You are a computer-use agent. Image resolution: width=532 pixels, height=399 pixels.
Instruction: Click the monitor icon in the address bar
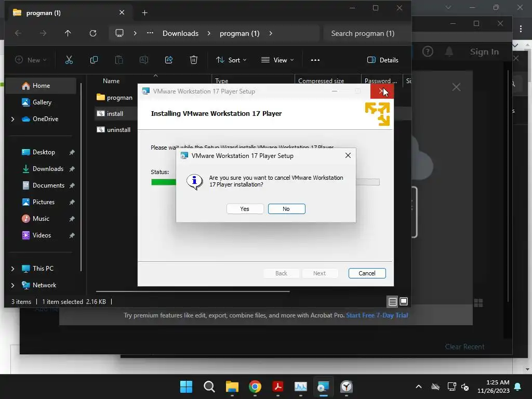[x=119, y=33]
